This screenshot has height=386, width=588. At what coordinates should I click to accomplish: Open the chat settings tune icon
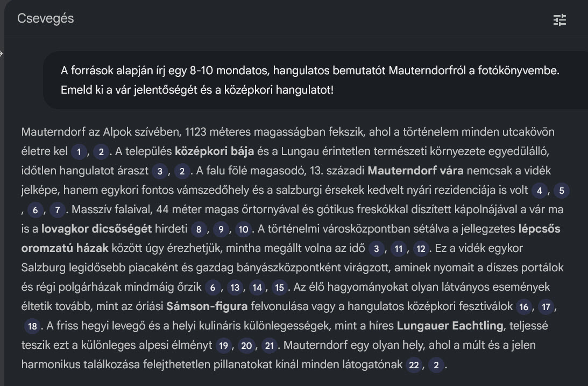(x=559, y=20)
